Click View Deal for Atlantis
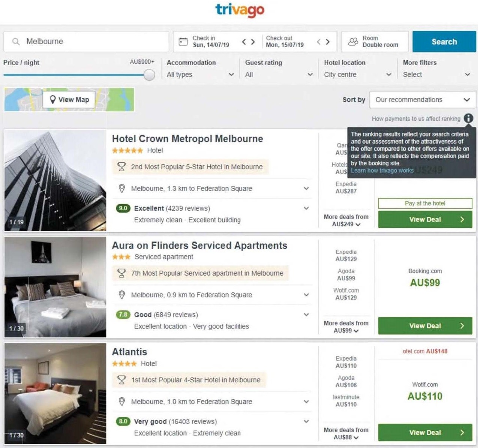Screen dimensions: 478x448 click(x=425, y=432)
